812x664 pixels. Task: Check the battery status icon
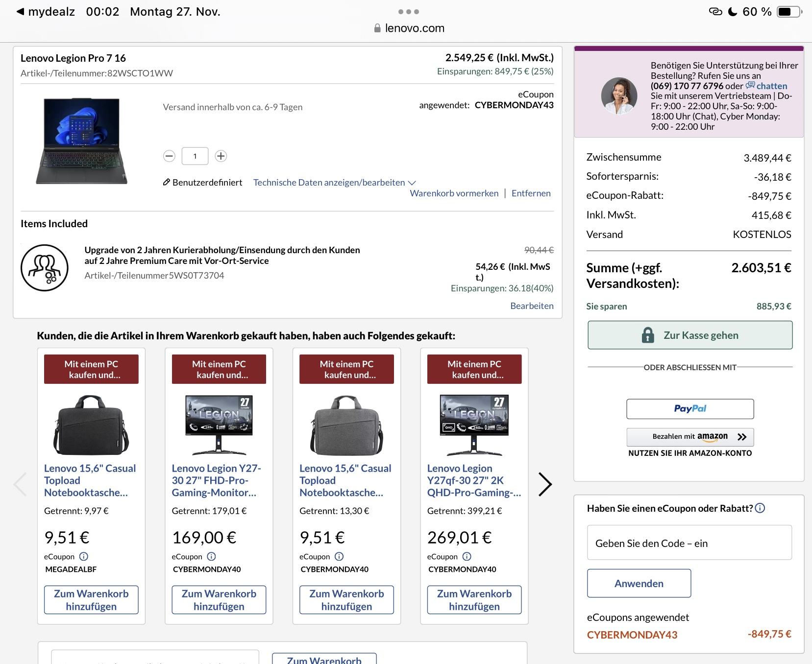click(x=789, y=12)
